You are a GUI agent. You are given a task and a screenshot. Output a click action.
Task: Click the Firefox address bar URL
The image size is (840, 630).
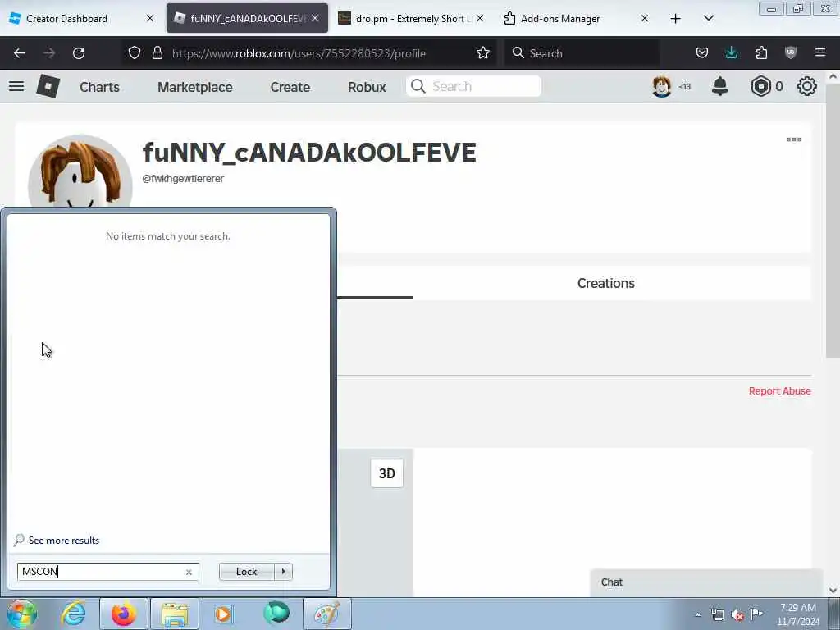pos(299,53)
